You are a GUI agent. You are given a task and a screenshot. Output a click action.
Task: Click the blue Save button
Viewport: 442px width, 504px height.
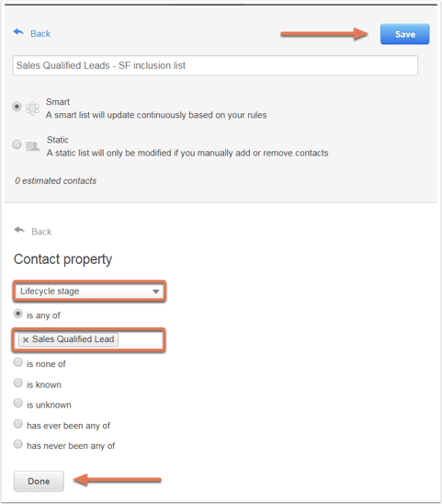404,34
